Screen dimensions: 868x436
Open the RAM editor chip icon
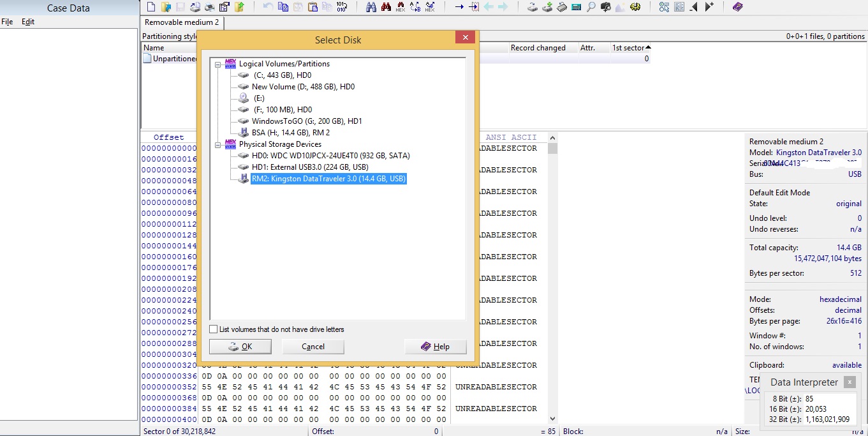coord(562,7)
